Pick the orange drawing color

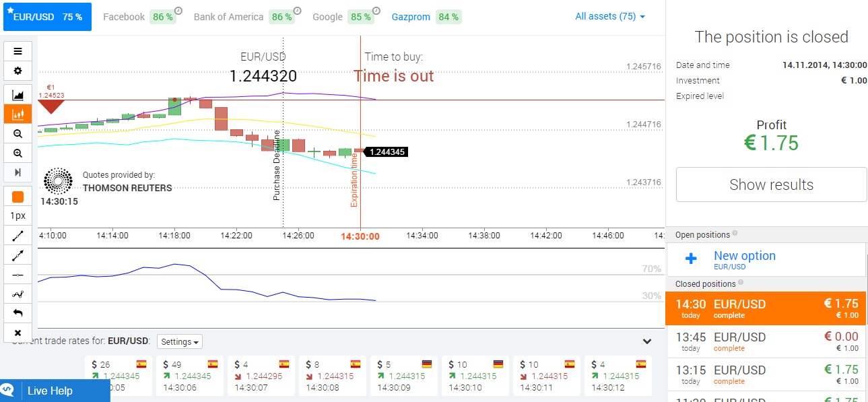point(18,197)
